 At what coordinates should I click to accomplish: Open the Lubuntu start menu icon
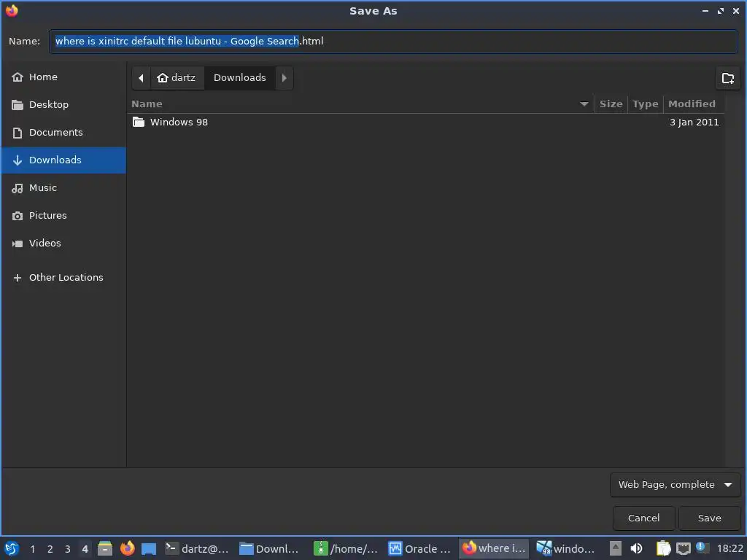click(x=12, y=549)
